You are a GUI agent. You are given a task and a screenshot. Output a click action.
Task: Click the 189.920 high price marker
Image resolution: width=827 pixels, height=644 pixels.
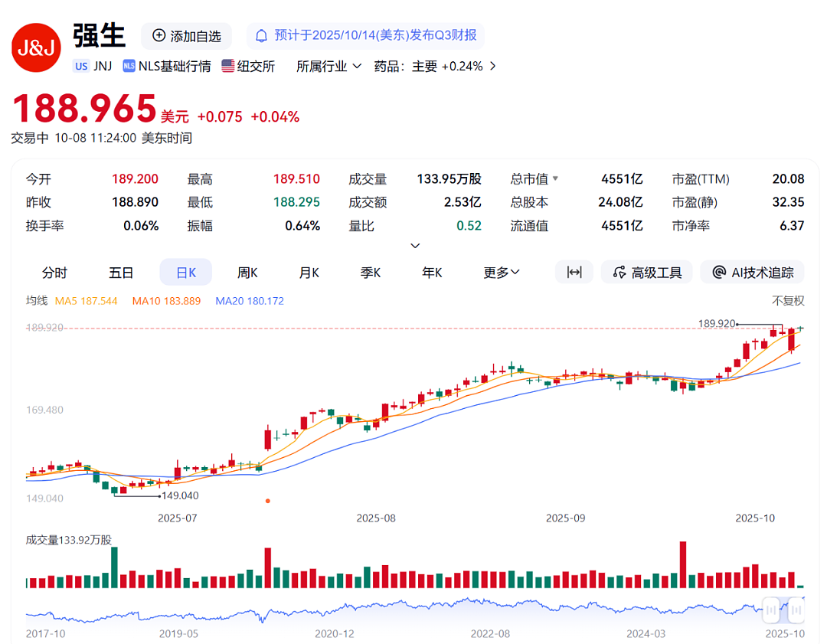pyautogui.click(x=716, y=323)
